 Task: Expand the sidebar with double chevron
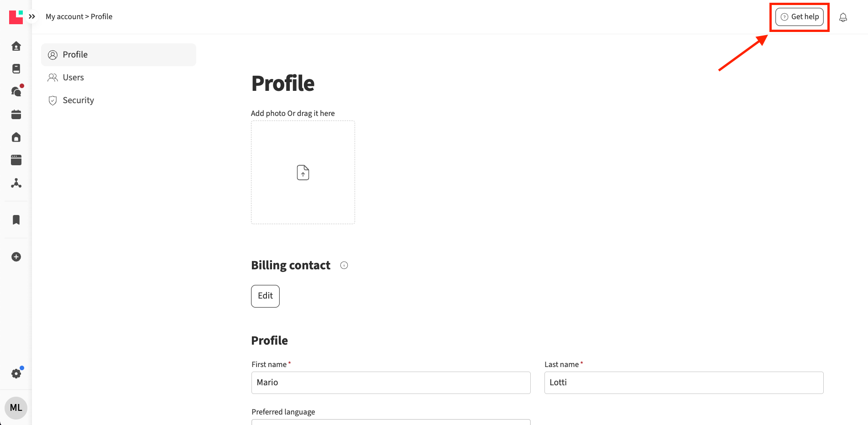click(32, 17)
